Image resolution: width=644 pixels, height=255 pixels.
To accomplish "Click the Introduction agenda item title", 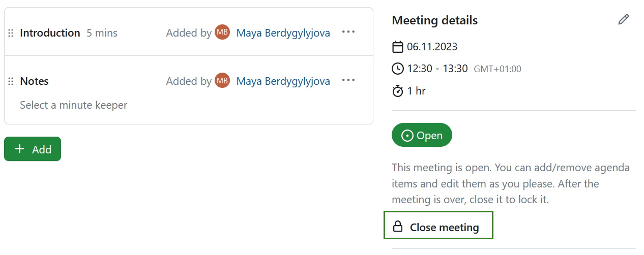I will (x=50, y=33).
